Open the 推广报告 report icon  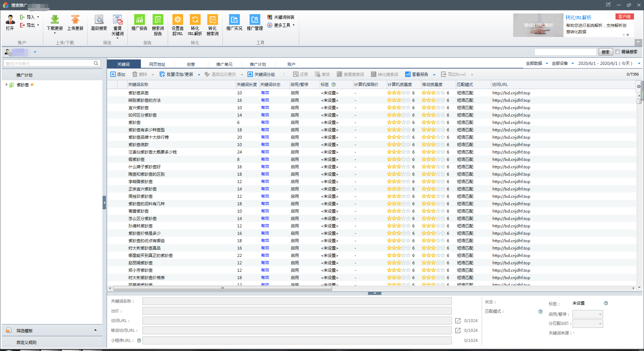tap(139, 20)
